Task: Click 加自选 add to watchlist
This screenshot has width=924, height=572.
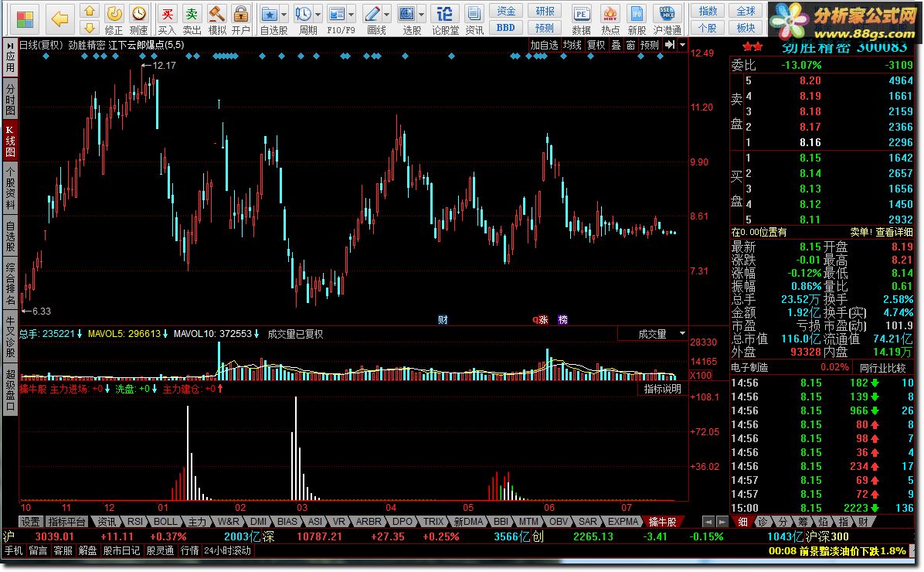Action: click(x=544, y=45)
